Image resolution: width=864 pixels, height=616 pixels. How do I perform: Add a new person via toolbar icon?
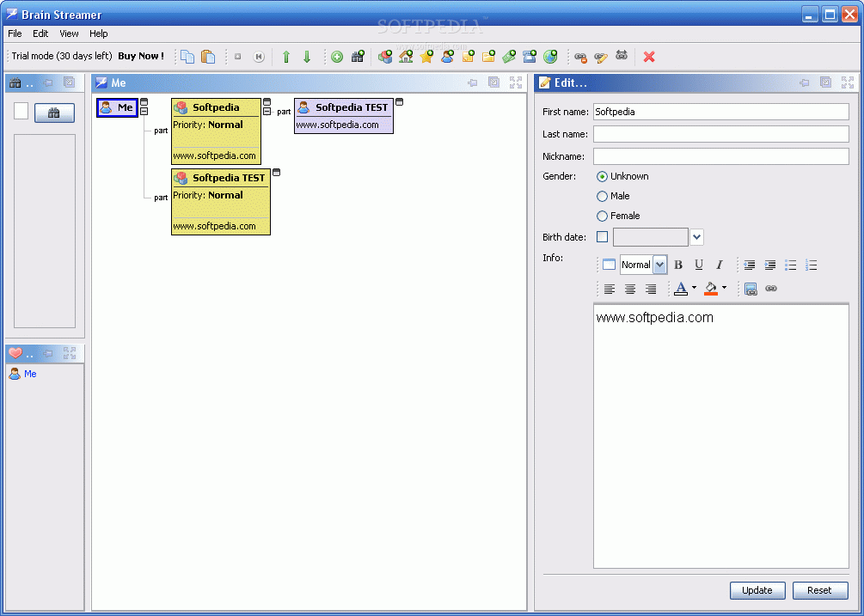(x=447, y=56)
